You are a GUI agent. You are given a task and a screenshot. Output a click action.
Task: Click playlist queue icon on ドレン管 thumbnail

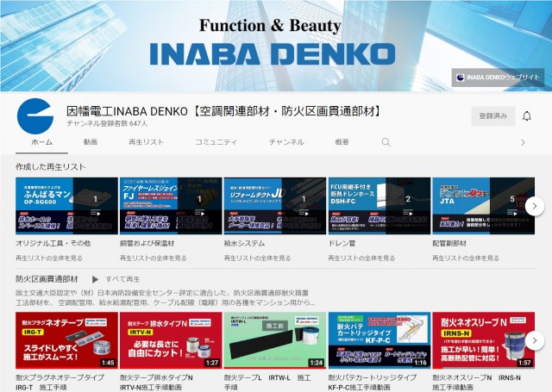(x=408, y=213)
